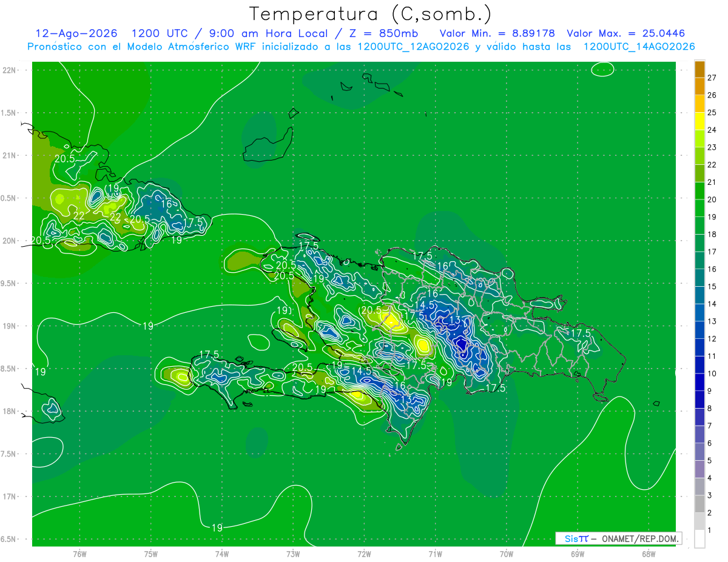Click "Valor Min. = 8.89178" in the header
The height and width of the screenshot is (562, 728).
tap(497, 33)
